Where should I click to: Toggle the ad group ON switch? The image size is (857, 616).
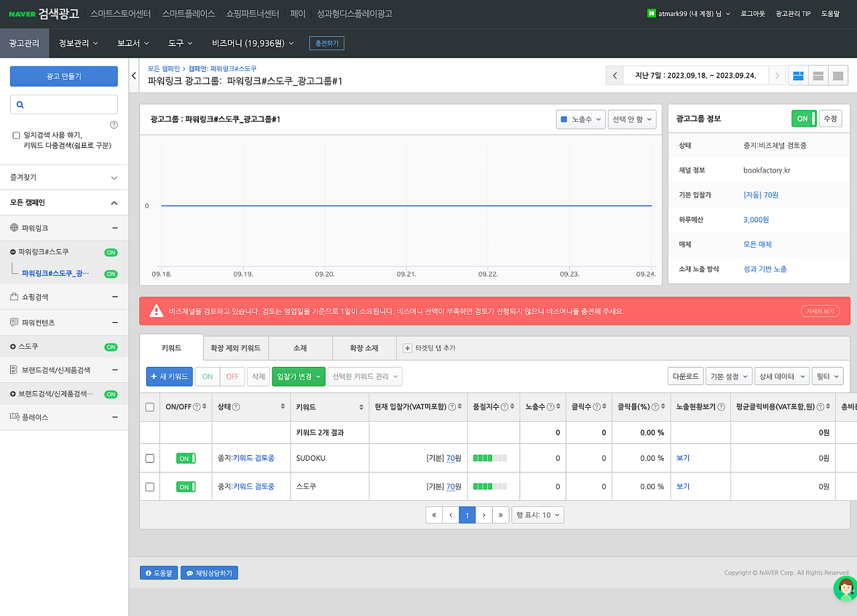tap(803, 119)
